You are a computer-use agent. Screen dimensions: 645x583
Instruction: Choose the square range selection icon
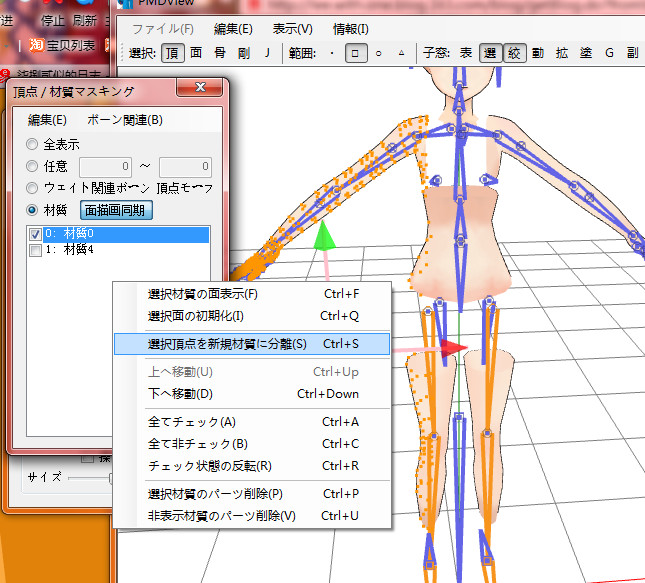coord(355,53)
